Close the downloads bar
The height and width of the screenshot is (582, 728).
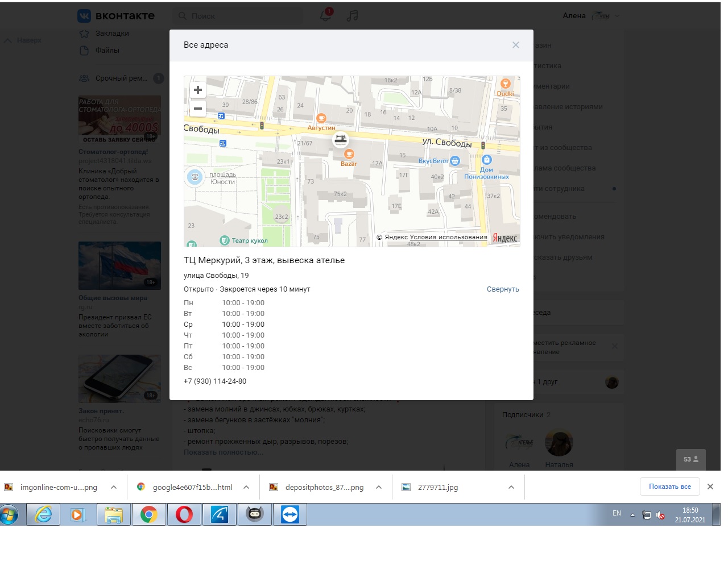[710, 487]
